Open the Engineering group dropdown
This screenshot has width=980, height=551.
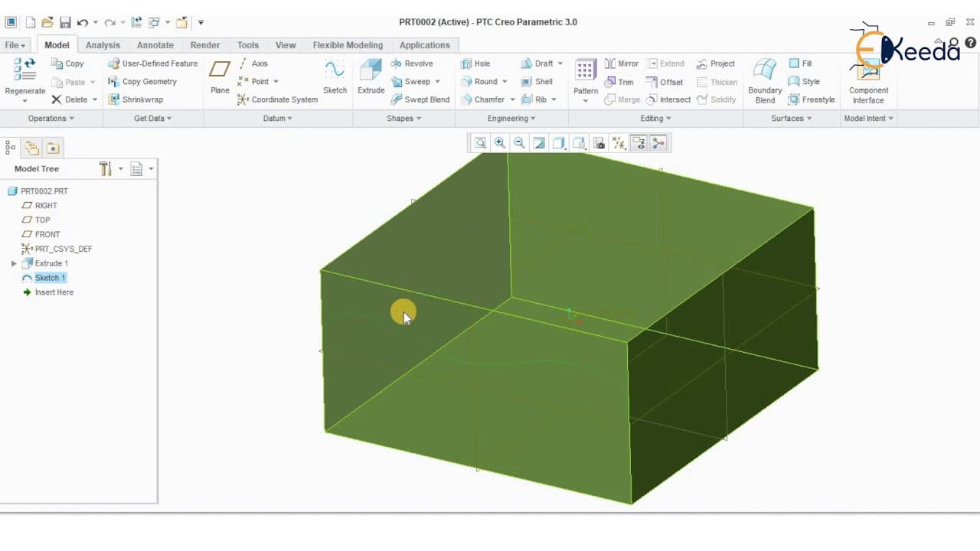[511, 119]
